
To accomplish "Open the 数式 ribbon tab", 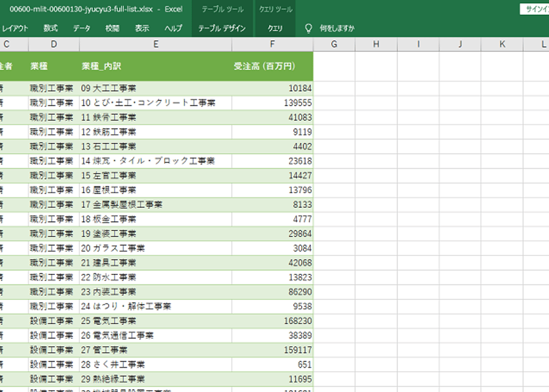I will click(51, 29).
